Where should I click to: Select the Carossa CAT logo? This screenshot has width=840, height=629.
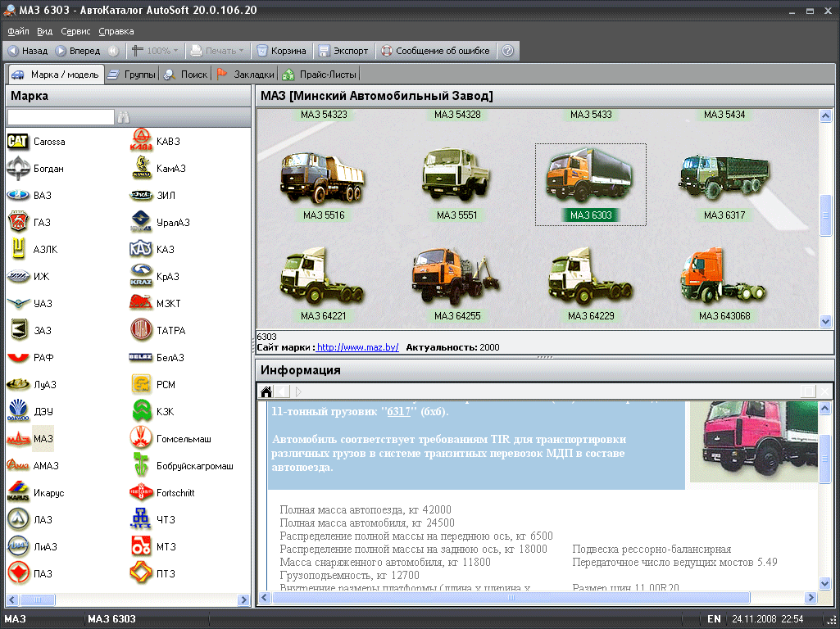(18, 142)
